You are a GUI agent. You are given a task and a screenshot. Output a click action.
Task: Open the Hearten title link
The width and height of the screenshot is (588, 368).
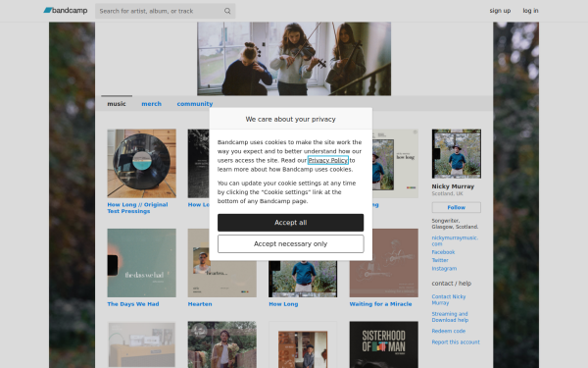pos(200,304)
